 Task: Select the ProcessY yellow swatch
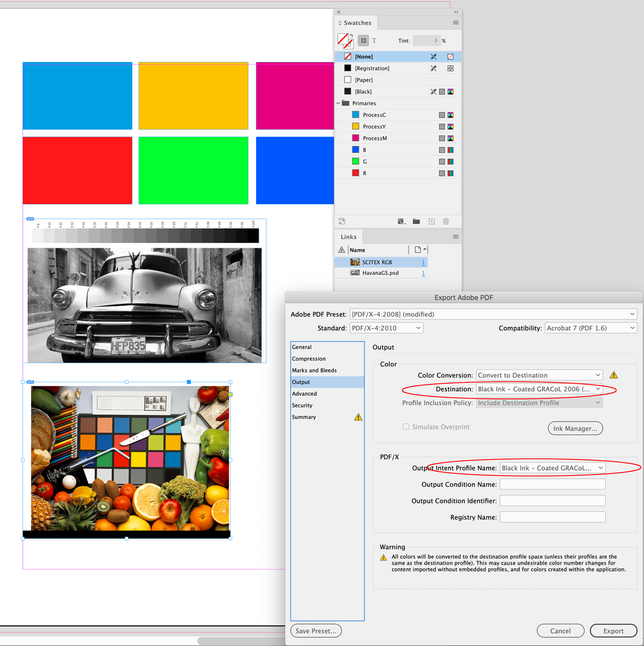398,127
